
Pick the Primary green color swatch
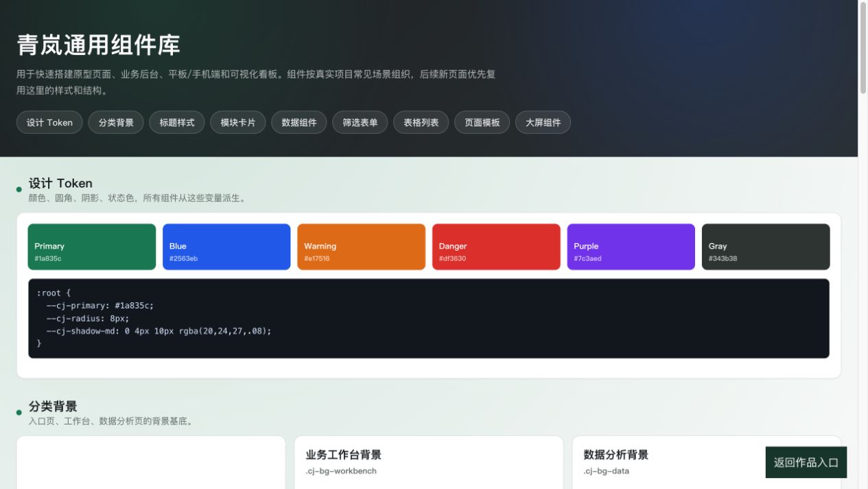pyautogui.click(x=92, y=247)
